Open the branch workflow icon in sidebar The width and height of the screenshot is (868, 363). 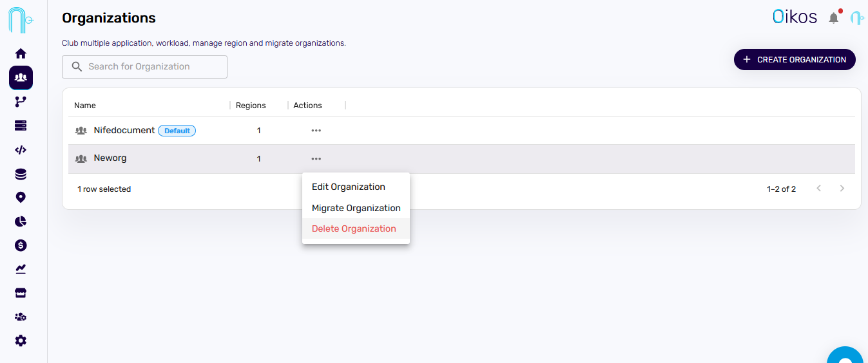click(21, 102)
